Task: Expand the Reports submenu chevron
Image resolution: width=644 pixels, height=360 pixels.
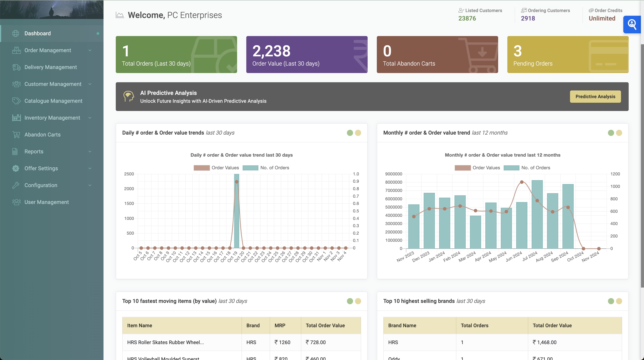Action: pyautogui.click(x=90, y=151)
